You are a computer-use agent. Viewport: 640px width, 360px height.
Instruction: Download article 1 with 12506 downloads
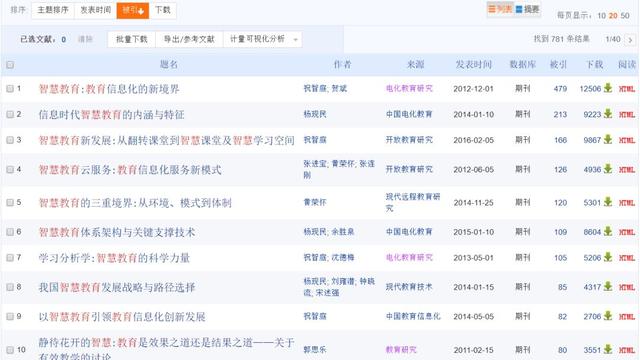click(x=608, y=88)
